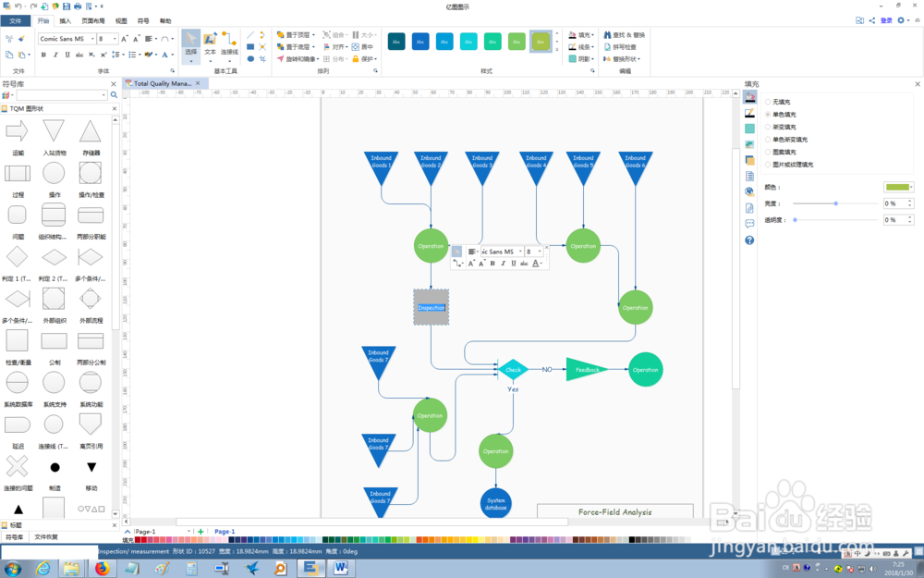This screenshot has width=924, height=578.
Task: Select 单色填充 solid fill option
Action: [x=780, y=115]
